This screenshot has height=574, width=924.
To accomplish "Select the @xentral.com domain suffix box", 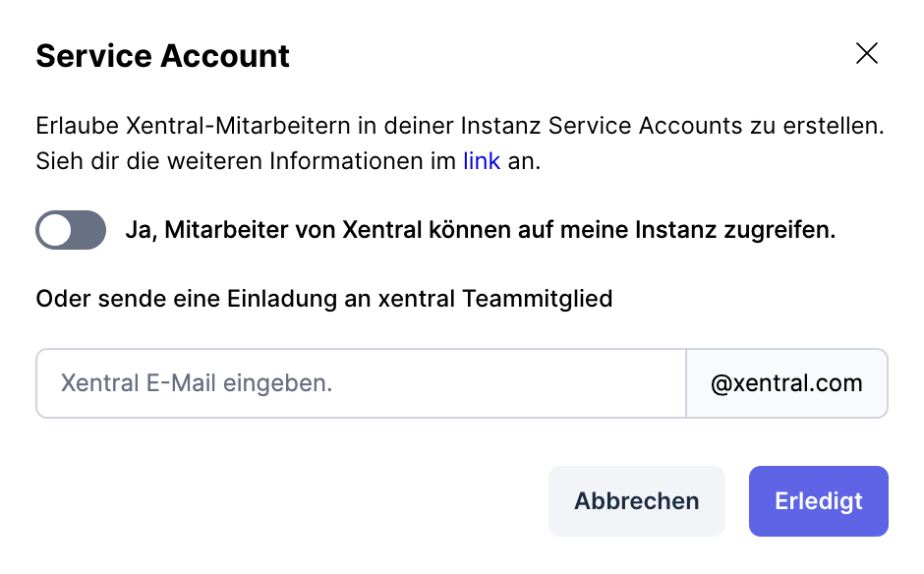I will (x=786, y=383).
